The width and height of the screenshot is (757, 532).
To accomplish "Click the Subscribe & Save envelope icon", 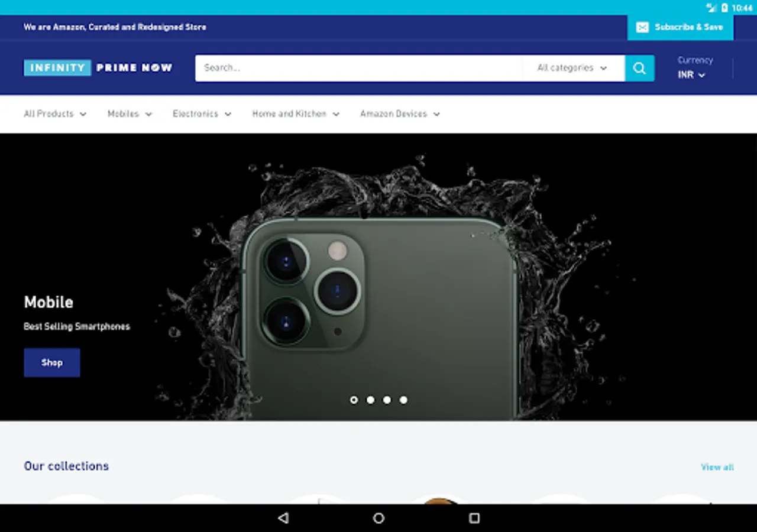I will pyautogui.click(x=642, y=27).
